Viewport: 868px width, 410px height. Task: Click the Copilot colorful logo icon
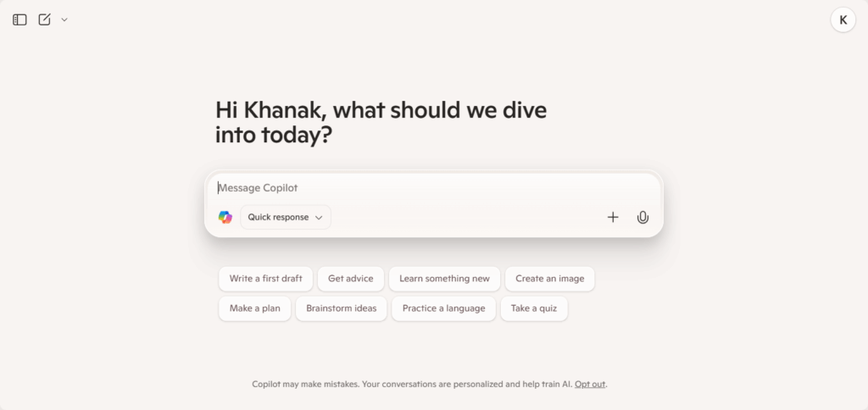click(225, 218)
